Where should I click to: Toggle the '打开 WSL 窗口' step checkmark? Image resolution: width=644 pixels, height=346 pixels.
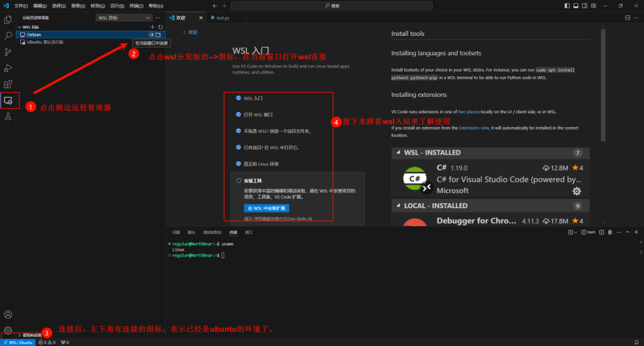(238, 114)
